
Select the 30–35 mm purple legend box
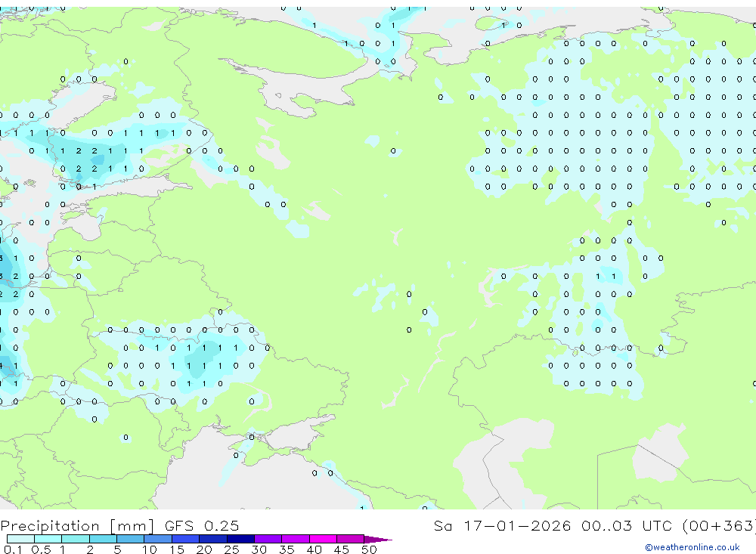pos(268,539)
